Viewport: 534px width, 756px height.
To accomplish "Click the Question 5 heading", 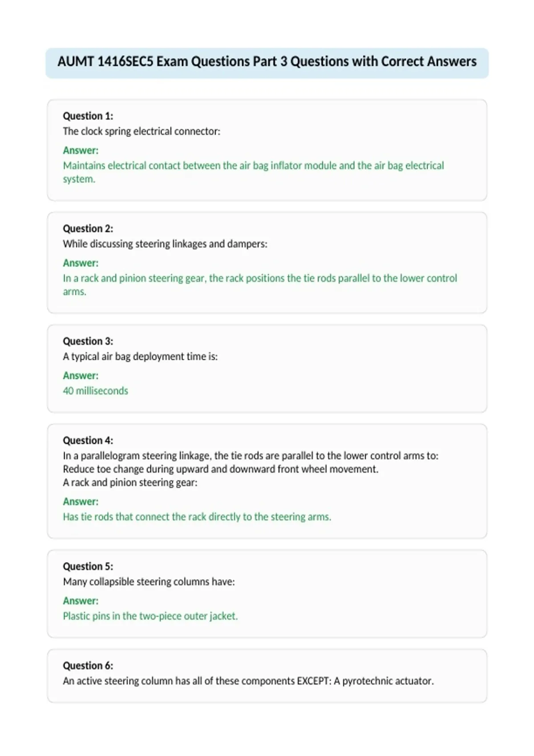I will click(x=88, y=566).
